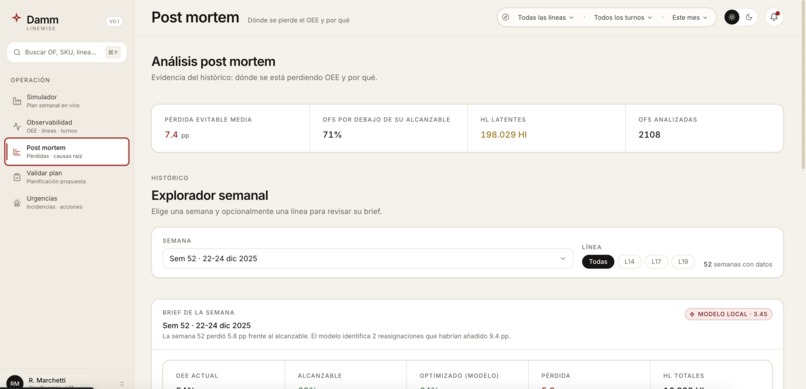Click the Pérdida evitable media 7.4 pp value
Screen dimensions: 806x389
[x=177, y=135]
